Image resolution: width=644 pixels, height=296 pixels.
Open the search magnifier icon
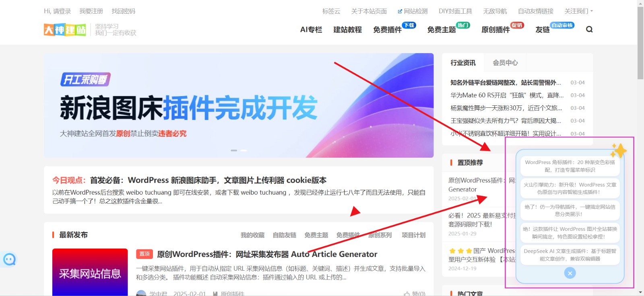coord(589,29)
